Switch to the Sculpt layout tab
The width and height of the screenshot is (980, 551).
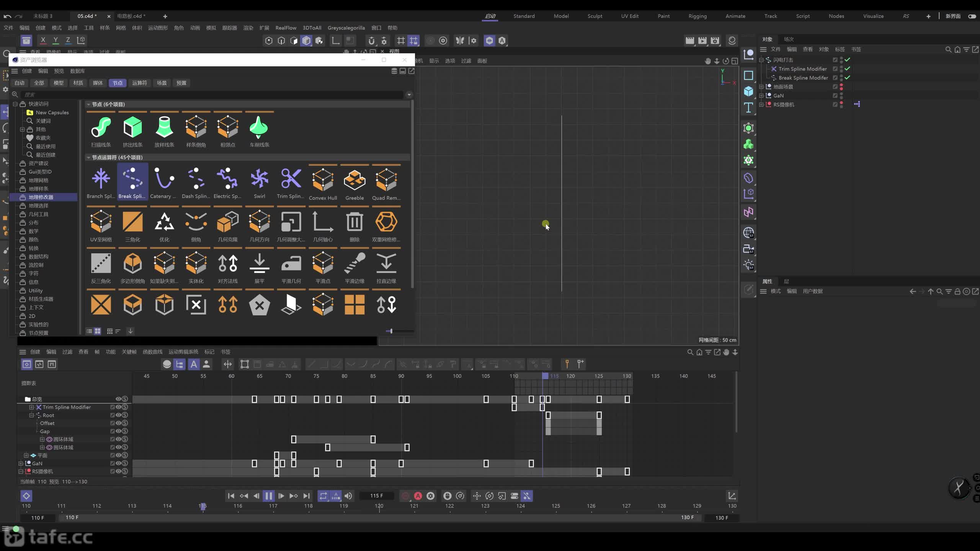click(x=595, y=16)
